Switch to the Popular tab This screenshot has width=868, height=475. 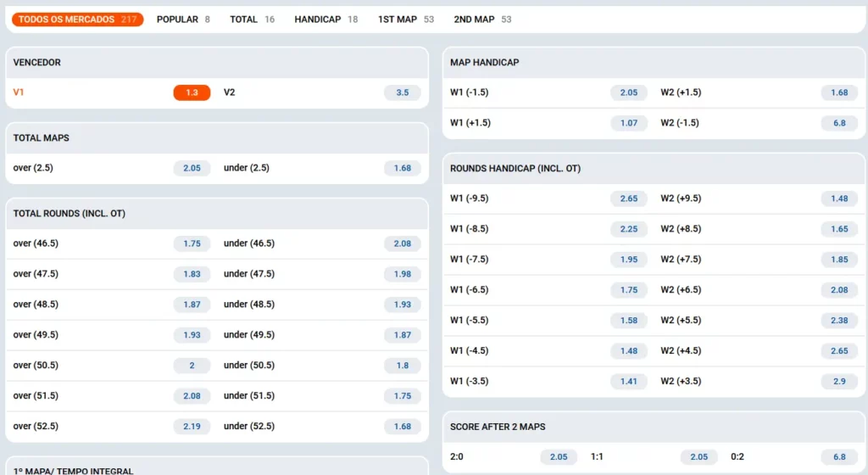pyautogui.click(x=183, y=20)
